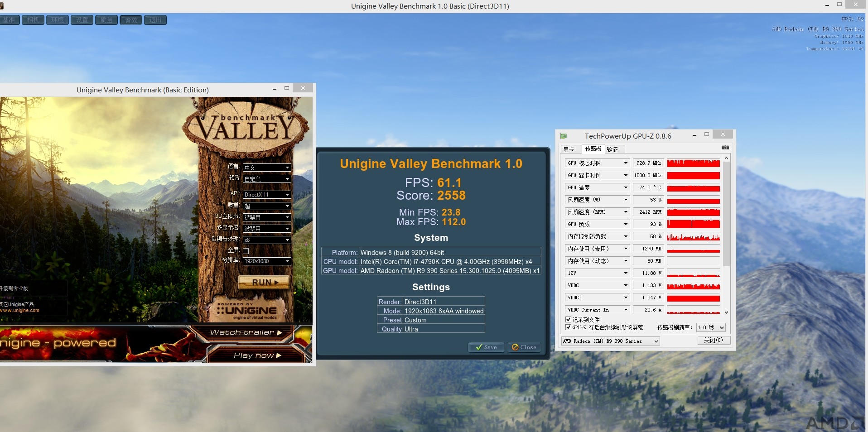868x432 pixels.
Task: Open the 设置 settings menu button
Action: pos(82,20)
